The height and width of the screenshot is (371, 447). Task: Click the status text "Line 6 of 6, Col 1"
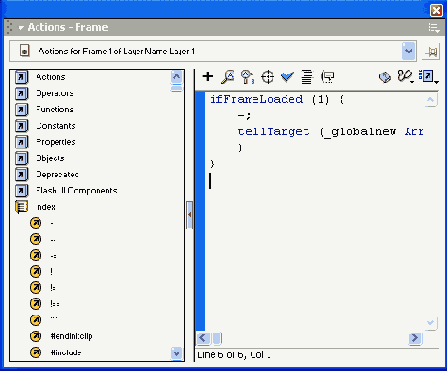[234, 355]
